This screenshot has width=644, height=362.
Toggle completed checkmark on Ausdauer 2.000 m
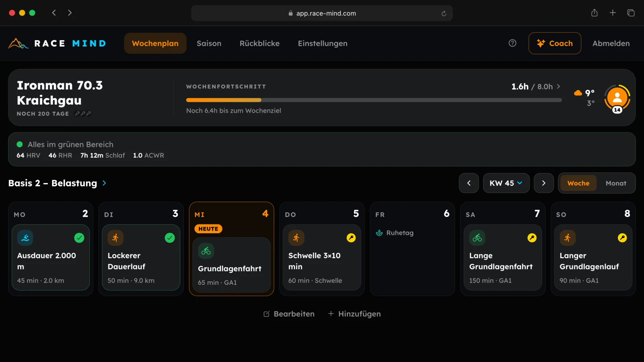79,238
